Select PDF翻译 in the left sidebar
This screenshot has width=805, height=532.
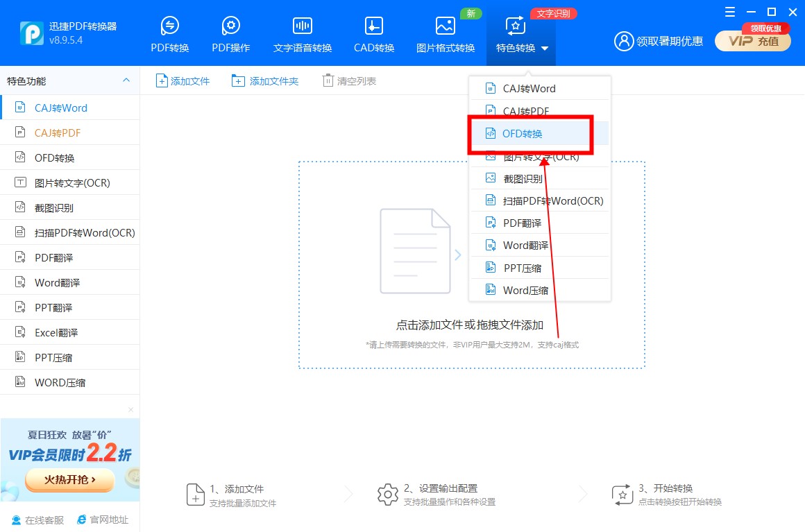click(x=53, y=258)
